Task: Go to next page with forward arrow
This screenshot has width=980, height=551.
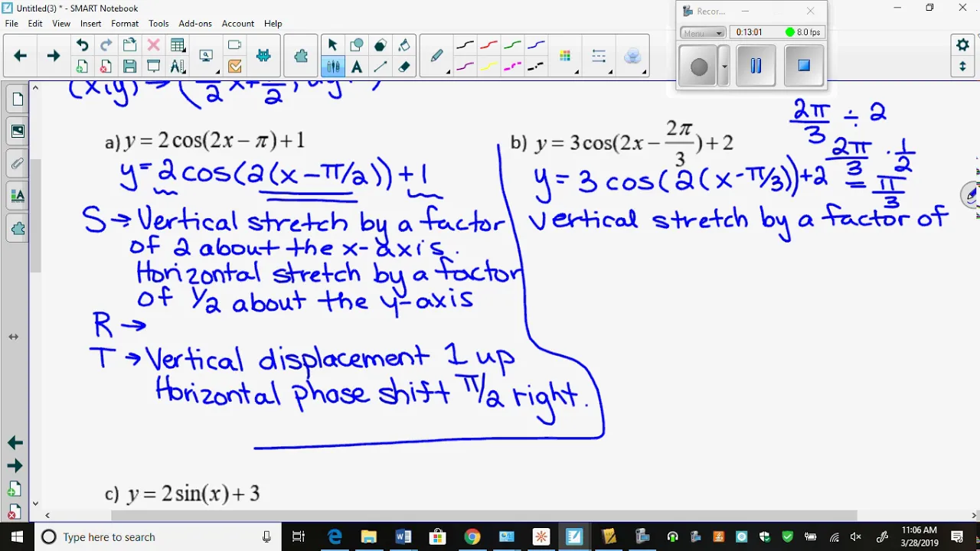Action: tap(53, 56)
